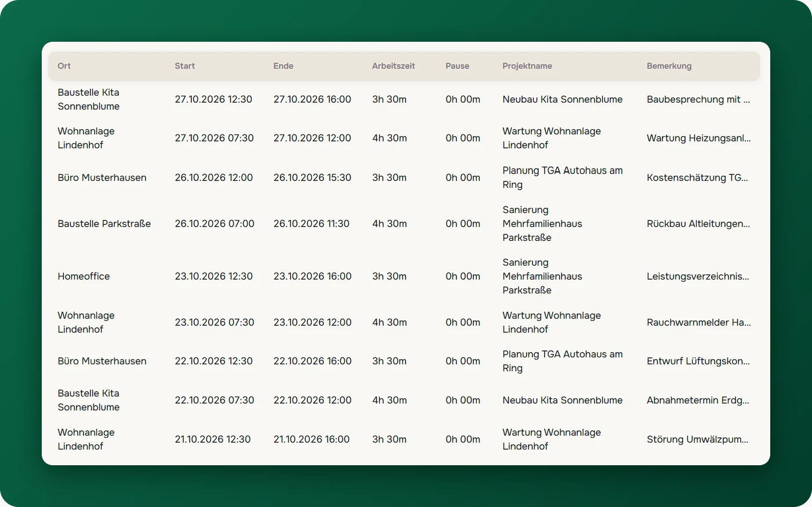The height and width of the screenshot is (507, 812).
Task: Click the Arbeitszeit column header
Action: (x=393, y=66)
